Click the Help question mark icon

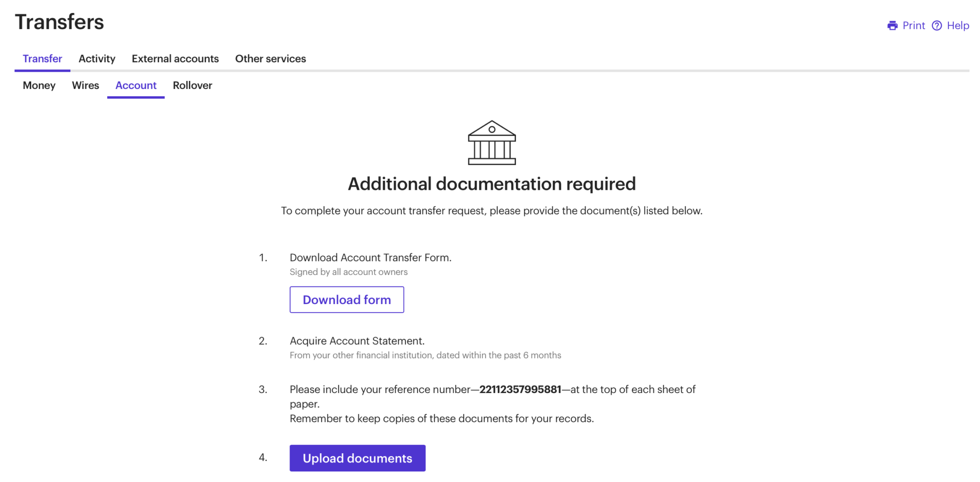coord(936,26)
